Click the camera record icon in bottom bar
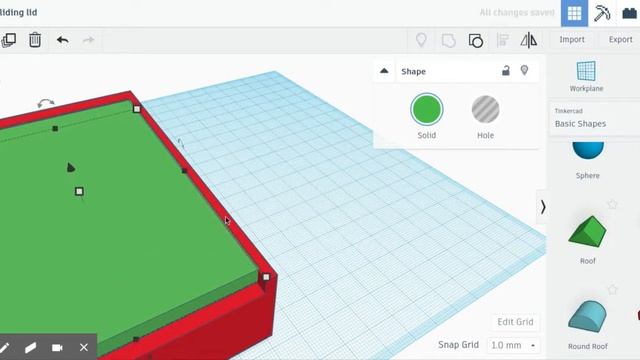This screenshot has height=360, width=640. [57, 348]
